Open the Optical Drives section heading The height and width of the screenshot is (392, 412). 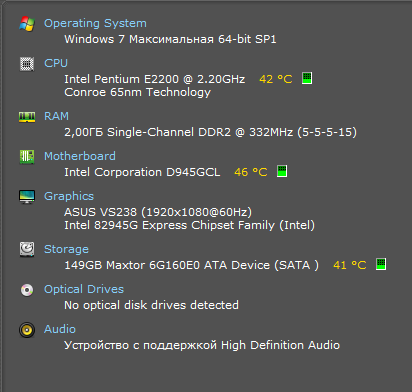tap(84, 289)
